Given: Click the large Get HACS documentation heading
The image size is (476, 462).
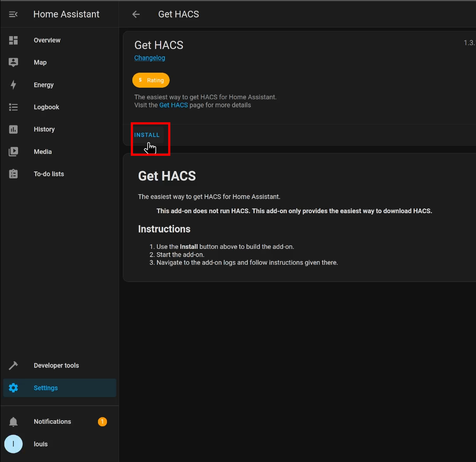Looking at the screenshot, I should click(167, 176).
